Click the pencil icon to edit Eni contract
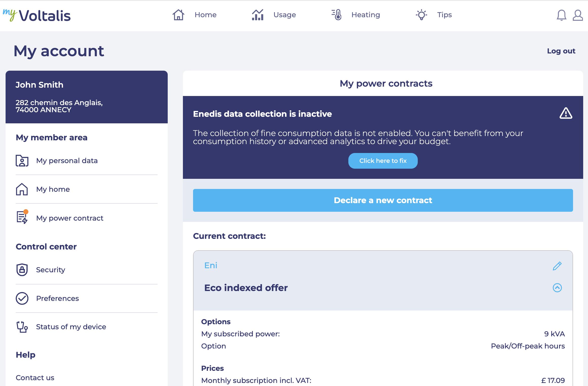Screen dimensions: 588x386 click(x=557, y=266)
